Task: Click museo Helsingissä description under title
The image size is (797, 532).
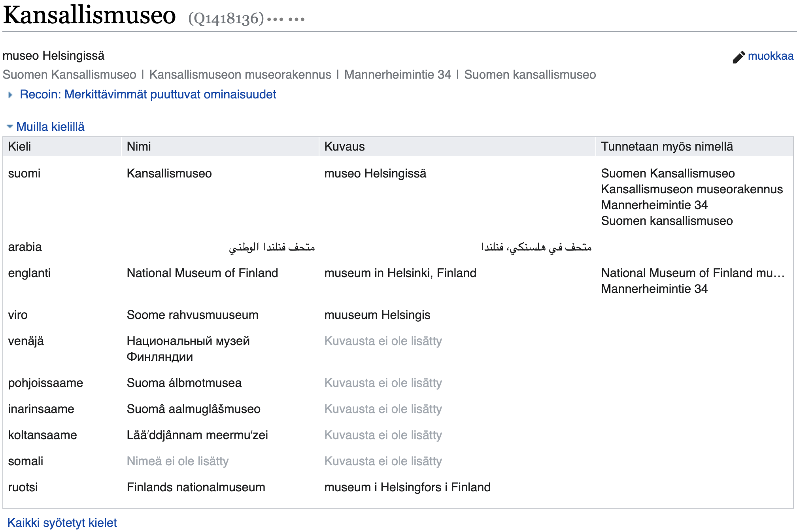Action: click(53, 56)
